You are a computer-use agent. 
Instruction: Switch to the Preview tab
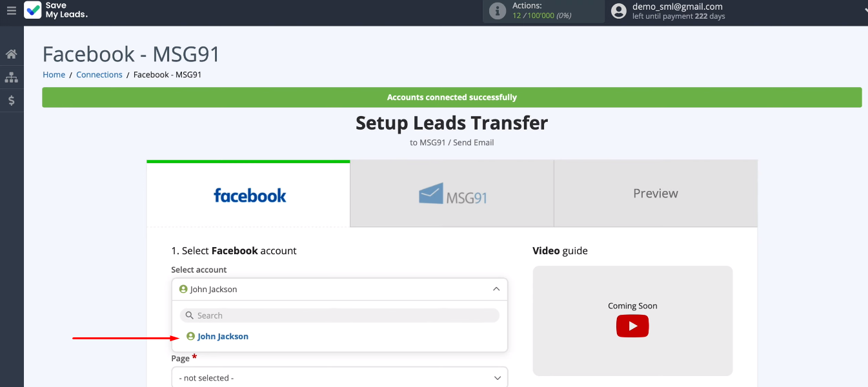[x=656, y=194]
